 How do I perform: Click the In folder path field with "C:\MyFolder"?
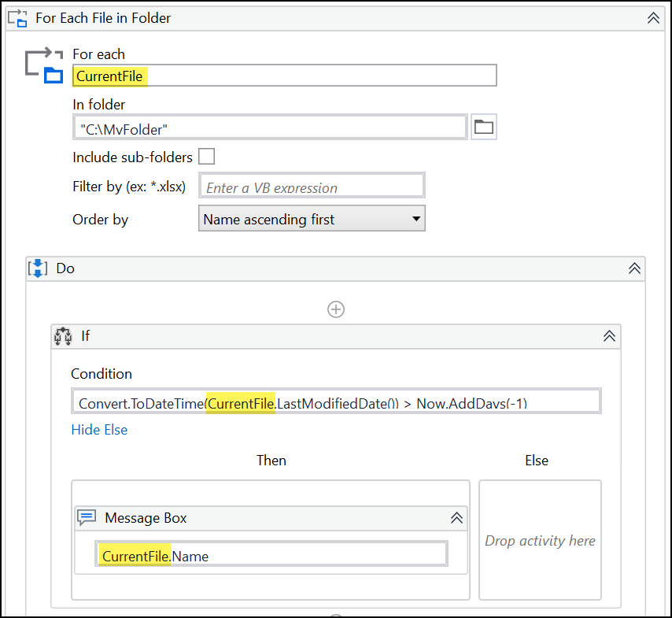click(x=270, y=128)
